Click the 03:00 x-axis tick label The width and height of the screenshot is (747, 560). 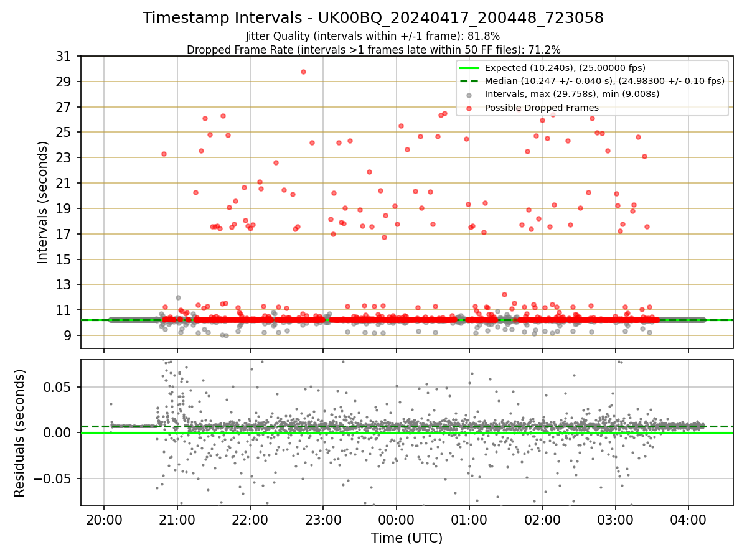(x=615, y=520)
